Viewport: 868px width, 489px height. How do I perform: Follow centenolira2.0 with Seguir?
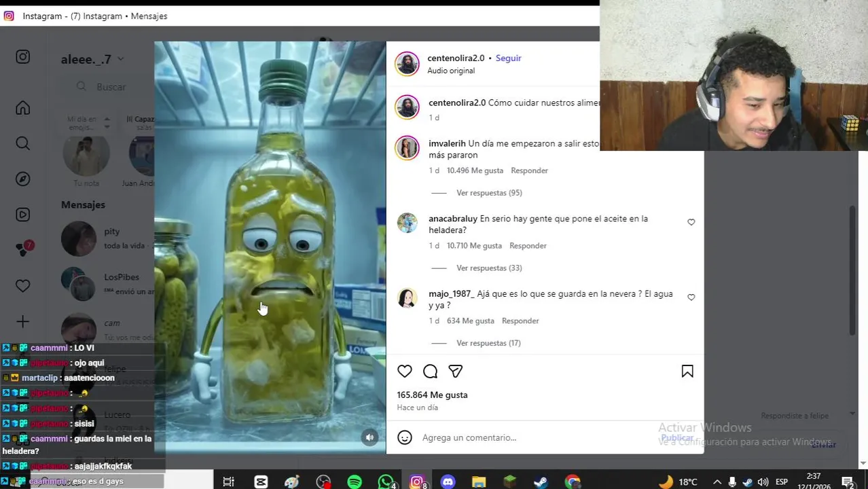point(508,58)
